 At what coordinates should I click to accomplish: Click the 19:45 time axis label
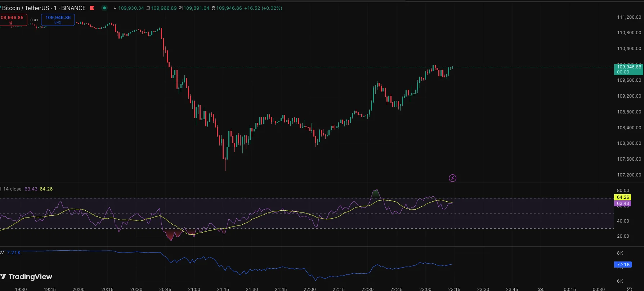(50, 289)
